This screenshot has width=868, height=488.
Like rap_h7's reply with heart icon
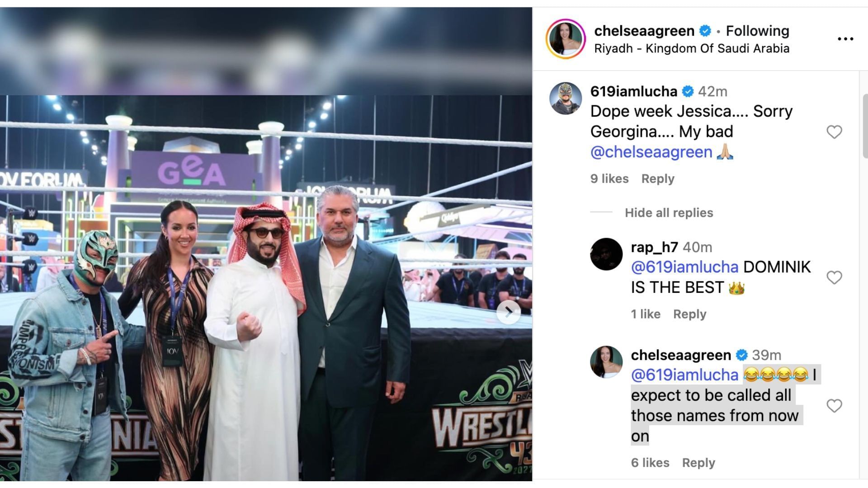pos(834,277)
